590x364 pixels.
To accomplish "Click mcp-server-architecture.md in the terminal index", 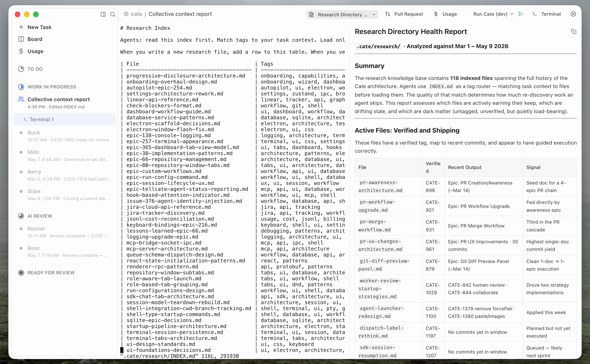I will pos(167,249).
